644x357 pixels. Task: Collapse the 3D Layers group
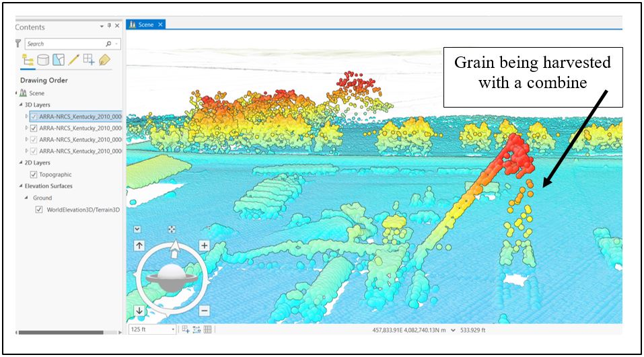click(20, 105)
